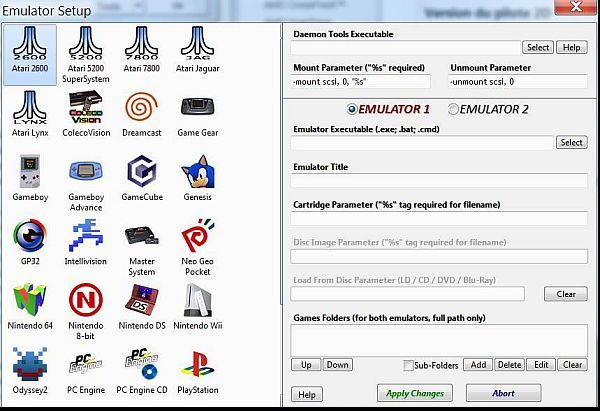Select the Nintendo DS icon
This screenshot has width=600, height=411.
click(142, 300)
